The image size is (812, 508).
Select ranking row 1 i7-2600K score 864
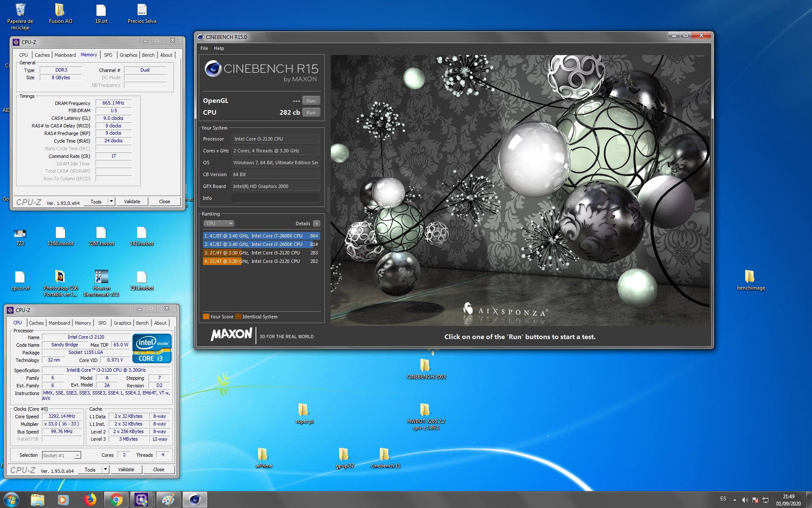261,236
